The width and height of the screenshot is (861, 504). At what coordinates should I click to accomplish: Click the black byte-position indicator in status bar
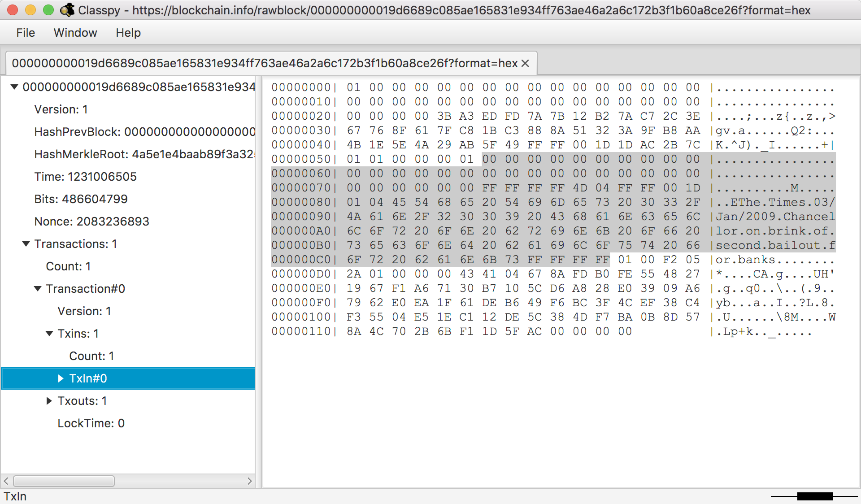coord(814,496)
